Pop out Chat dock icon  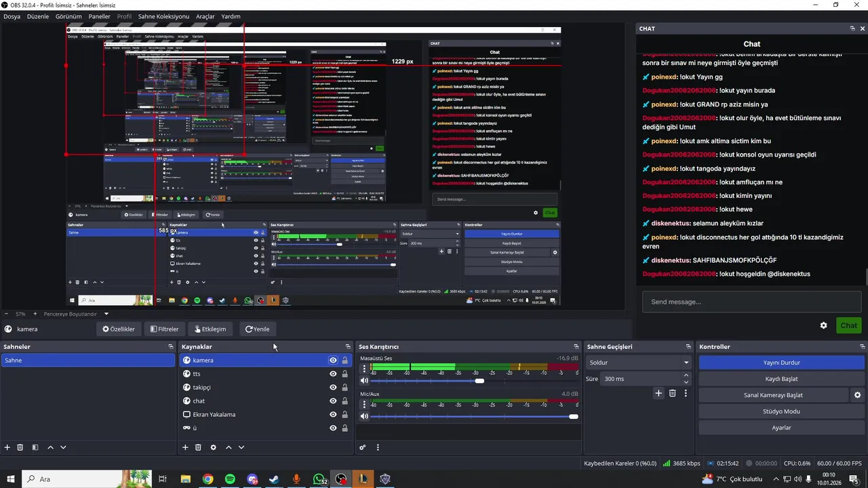point(852,28)
